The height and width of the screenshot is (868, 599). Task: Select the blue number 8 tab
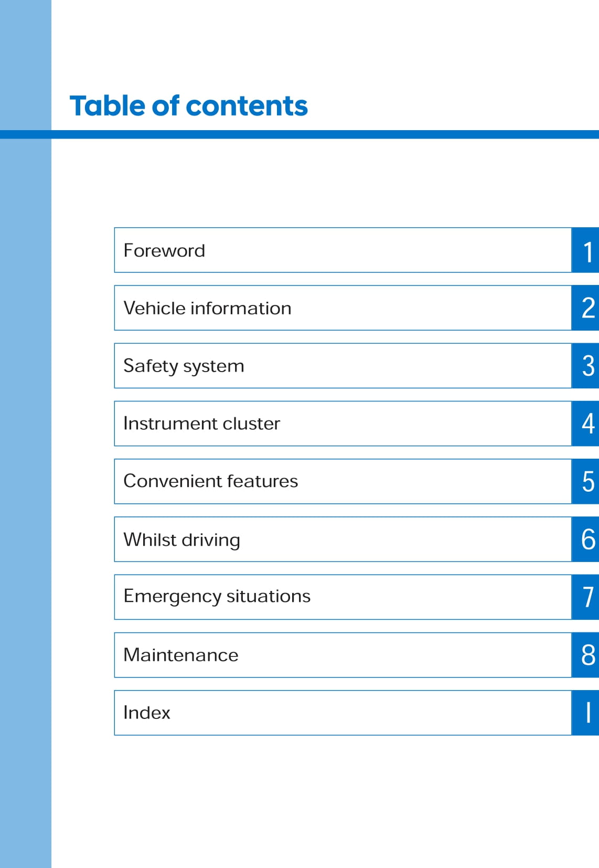pos(585,655)
